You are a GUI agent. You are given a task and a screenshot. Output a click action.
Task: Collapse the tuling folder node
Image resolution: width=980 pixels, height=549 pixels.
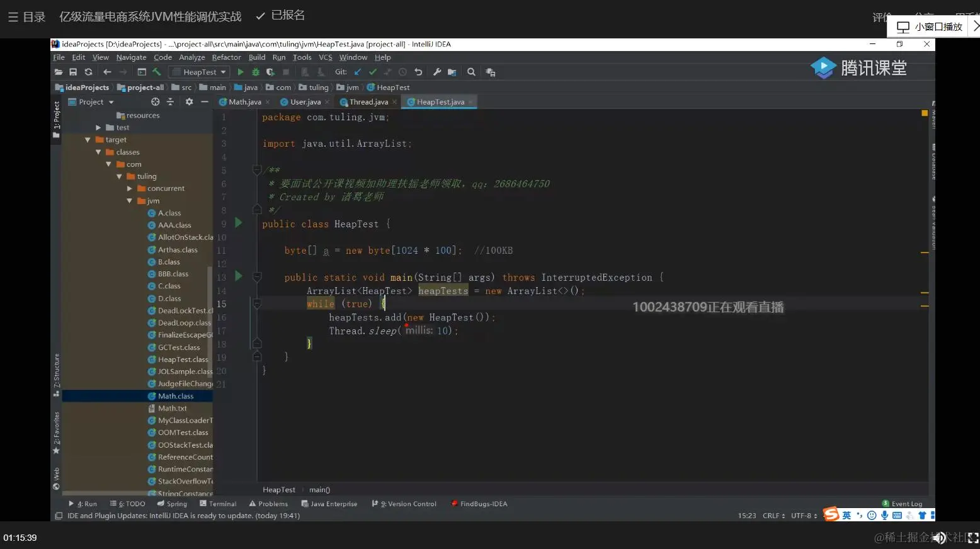click(119, 177)
